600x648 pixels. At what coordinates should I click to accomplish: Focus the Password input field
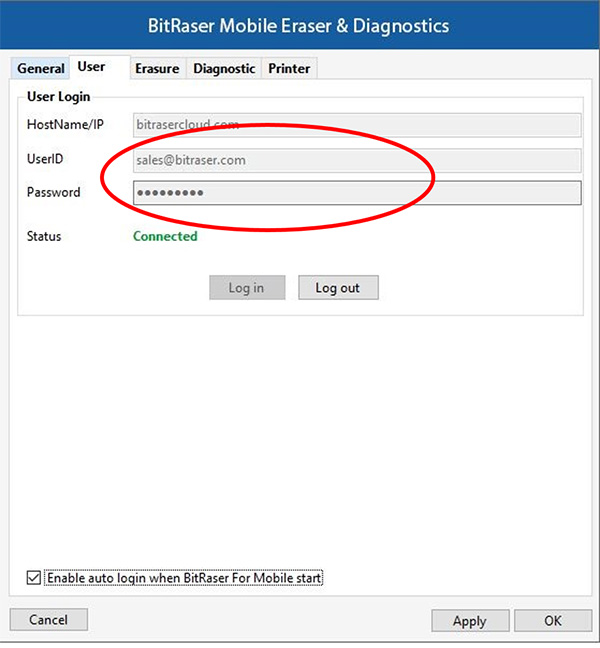[357, 193]
